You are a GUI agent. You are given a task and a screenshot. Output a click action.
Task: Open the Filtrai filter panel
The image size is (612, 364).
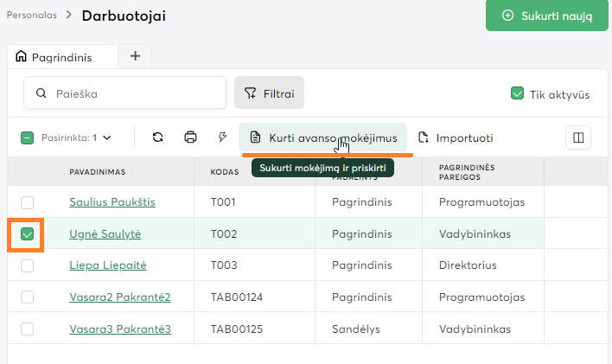coord(269,93)
